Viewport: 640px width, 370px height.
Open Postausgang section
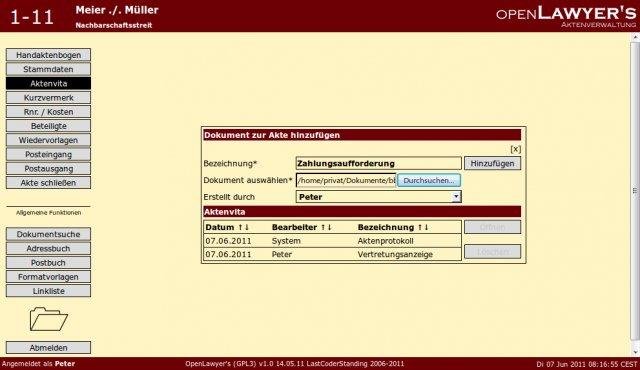49,169
